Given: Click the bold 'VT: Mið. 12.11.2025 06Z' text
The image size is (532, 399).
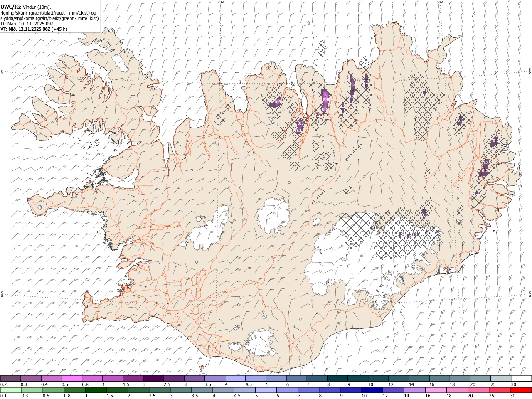Looking at the screenshot, I should click(25, 29).
